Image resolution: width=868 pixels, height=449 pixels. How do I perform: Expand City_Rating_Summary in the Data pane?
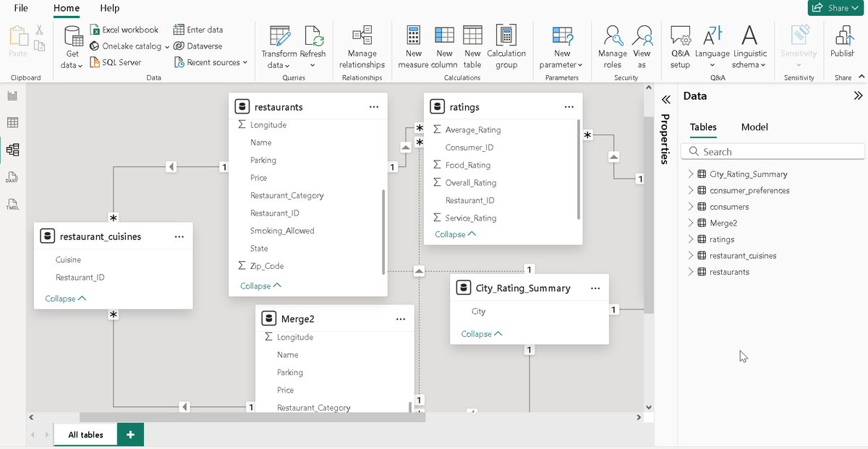[x=691, y=174]
